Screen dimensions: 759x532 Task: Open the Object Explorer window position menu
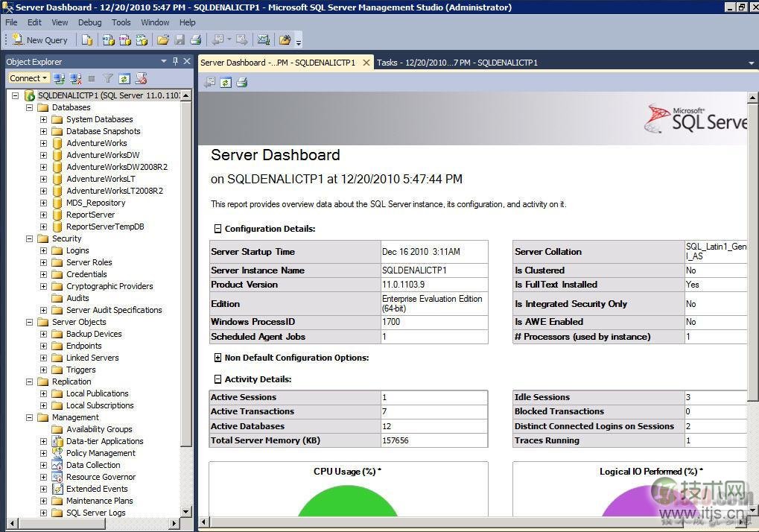pos(164,62)
